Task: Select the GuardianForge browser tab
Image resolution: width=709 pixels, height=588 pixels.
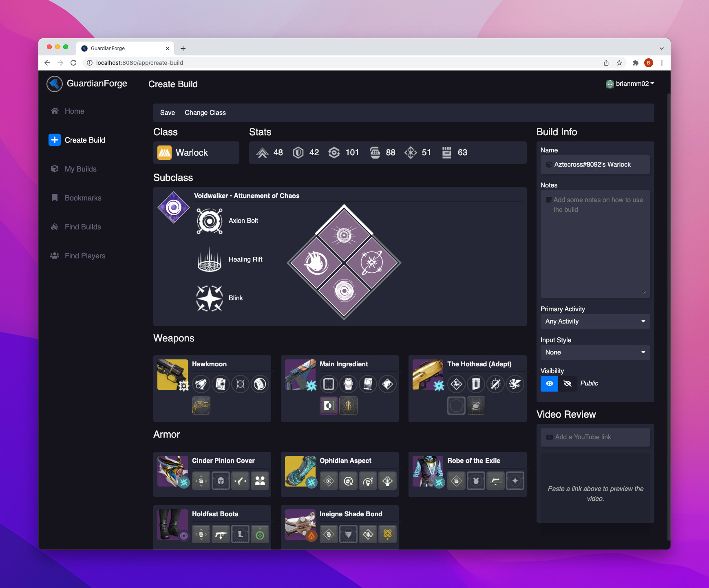Action: point(125,48)
